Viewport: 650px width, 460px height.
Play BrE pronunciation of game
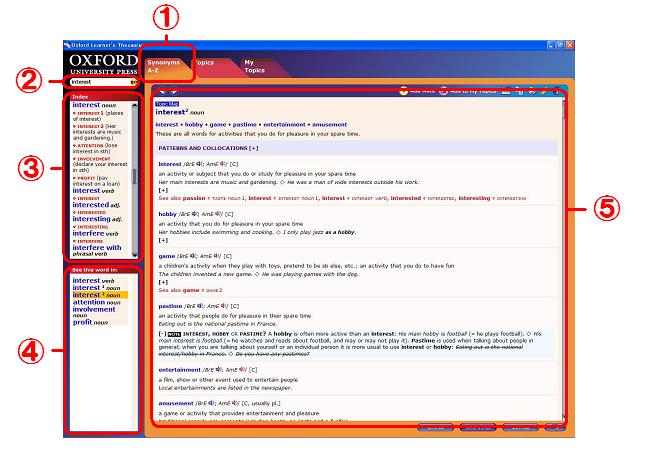coord(192,256)
